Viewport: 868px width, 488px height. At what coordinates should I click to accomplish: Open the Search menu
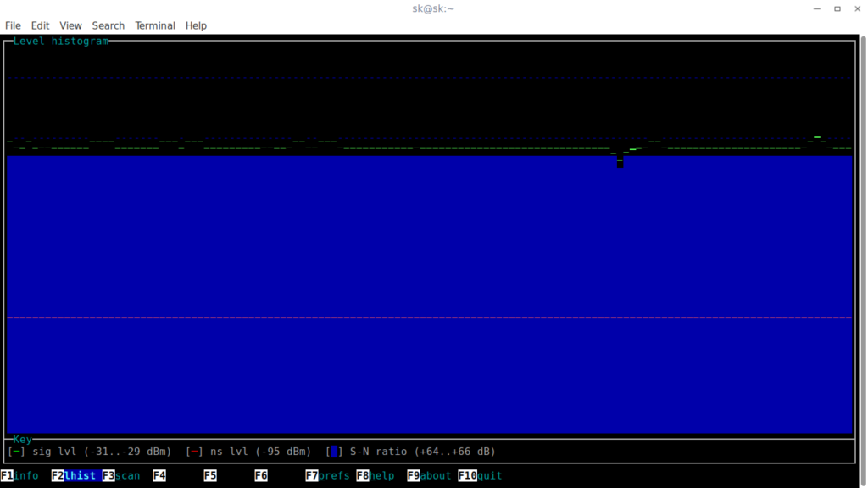(108, 25)
